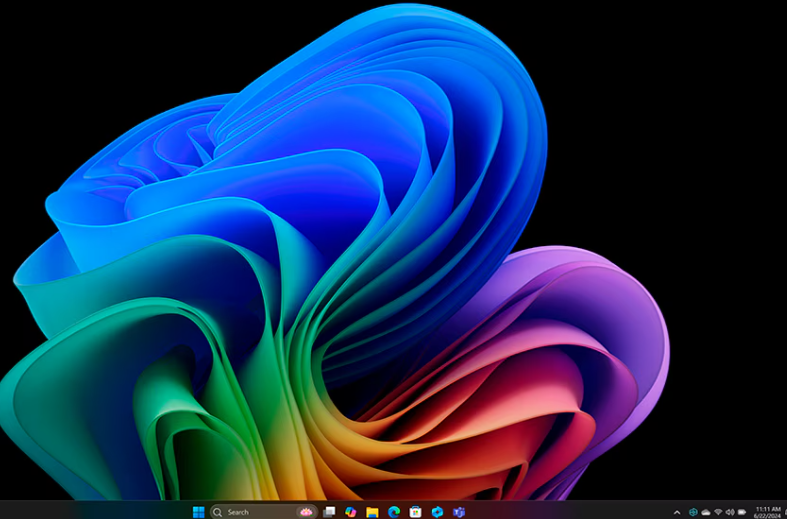
Task: Open File Explorer from the taskbar
Action: point(372,512)
